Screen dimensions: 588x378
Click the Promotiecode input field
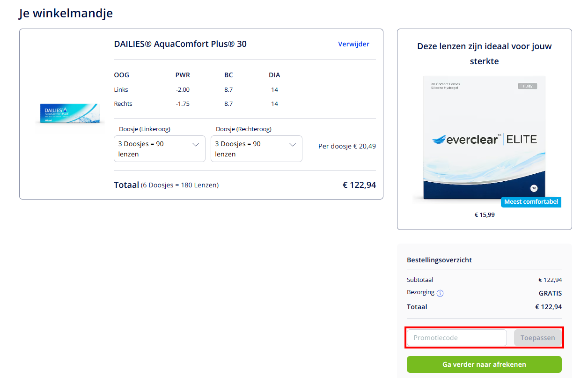[x=457, y=338]
